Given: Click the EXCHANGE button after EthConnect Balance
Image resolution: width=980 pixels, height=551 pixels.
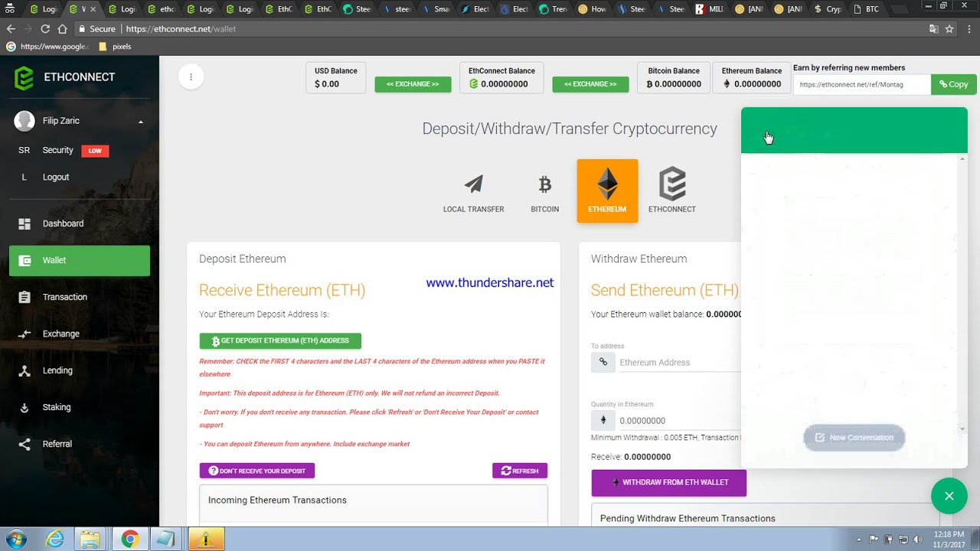Looking at the screenshot, I should 590,84.
